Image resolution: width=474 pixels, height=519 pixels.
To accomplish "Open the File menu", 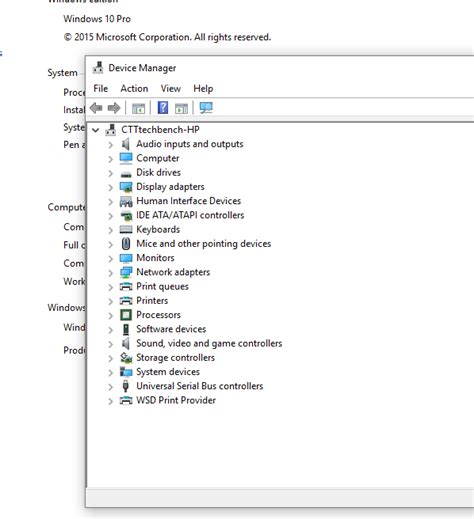I will pos(101,88).
